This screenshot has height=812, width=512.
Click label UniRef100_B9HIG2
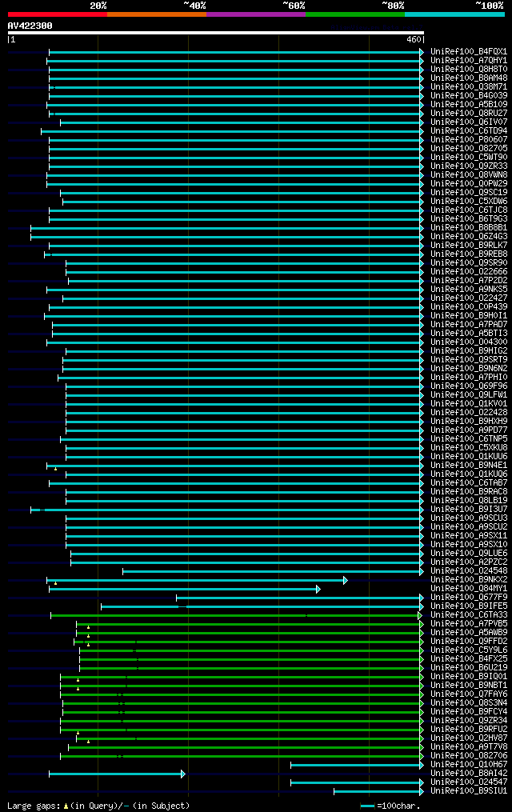pyautogui.click(x=469, y=351)
